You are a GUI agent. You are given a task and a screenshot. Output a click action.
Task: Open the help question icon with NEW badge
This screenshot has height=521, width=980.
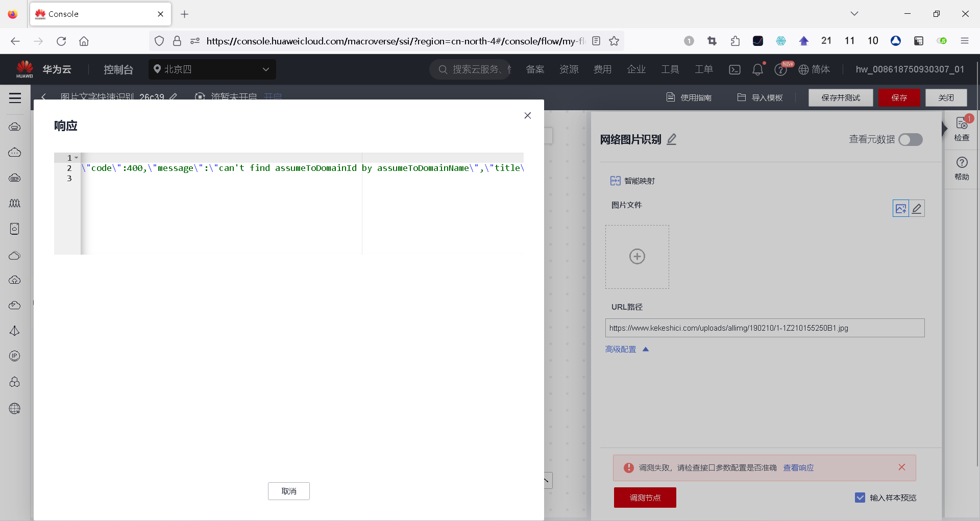pyautogui.click(x=780, y=70)
